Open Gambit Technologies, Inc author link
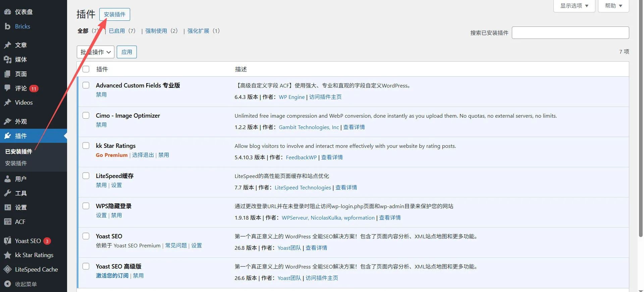The height and width of the screenshot is (292, 644). [309, 127]
